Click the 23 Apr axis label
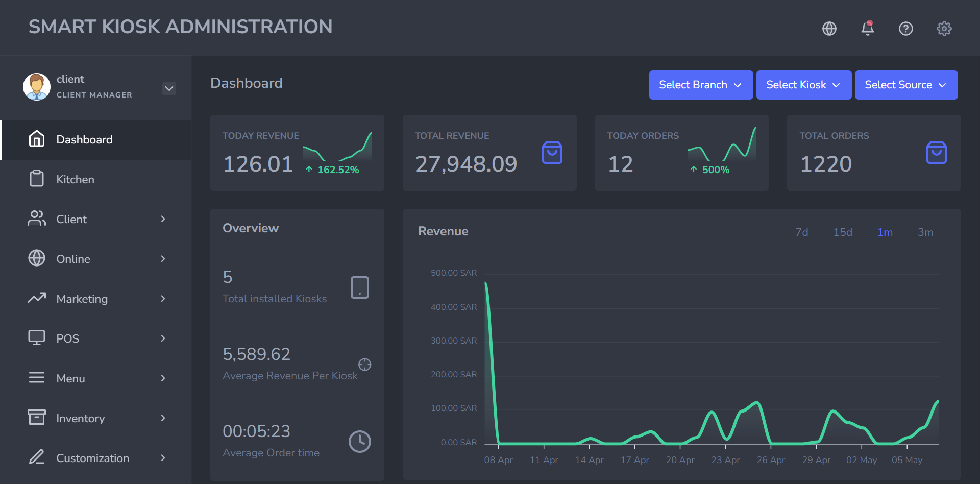Image resolution: width=980 pixels, height=484 pixels. [x=725, y=460]
